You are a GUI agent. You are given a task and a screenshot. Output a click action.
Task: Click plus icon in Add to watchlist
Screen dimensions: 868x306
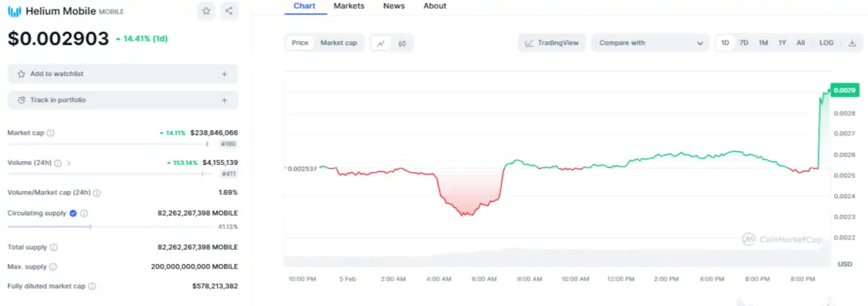click(224, 74)
